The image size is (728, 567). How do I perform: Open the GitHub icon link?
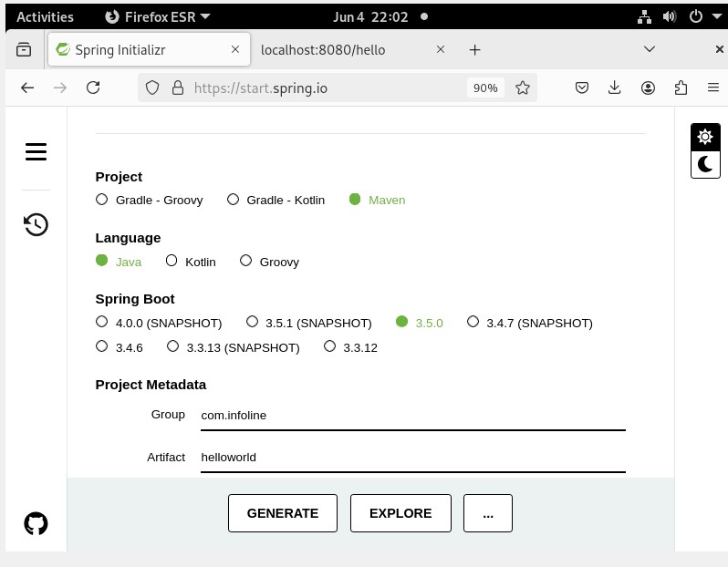click(36, 523)
